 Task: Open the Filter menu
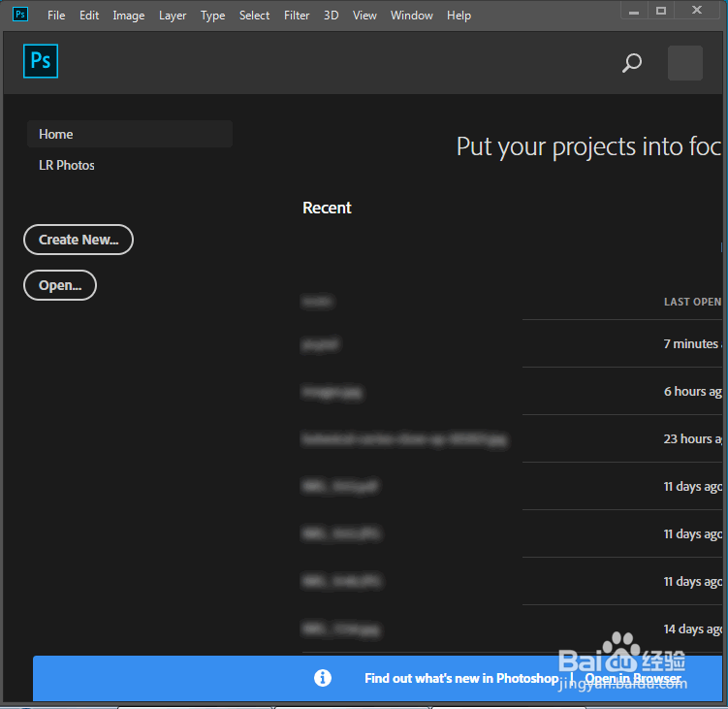(x=297, y=16)
